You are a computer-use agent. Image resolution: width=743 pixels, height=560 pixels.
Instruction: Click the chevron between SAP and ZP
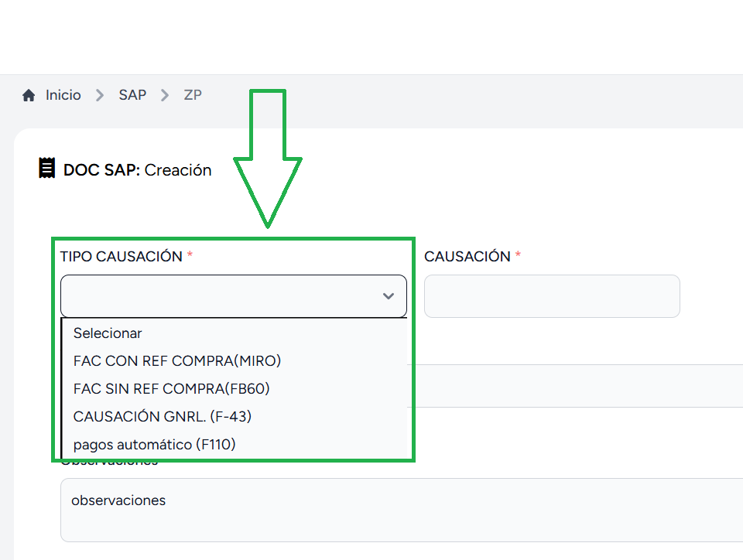[165, 95]
